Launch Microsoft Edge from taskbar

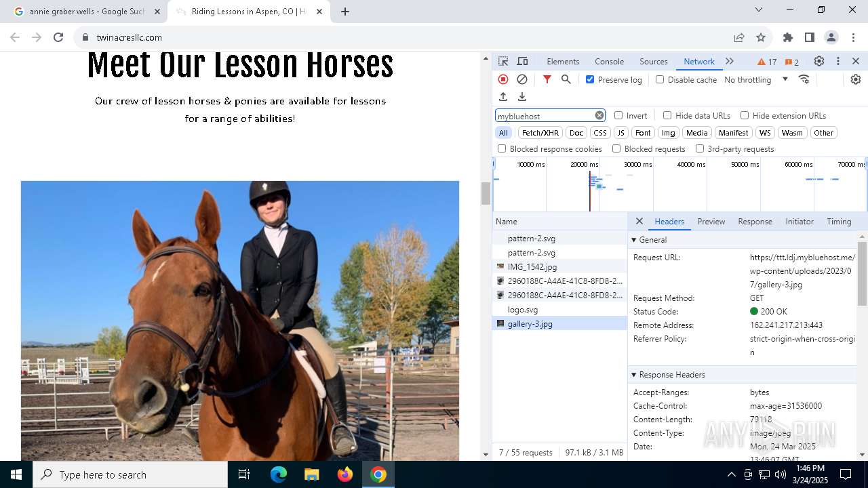point(279,474)
